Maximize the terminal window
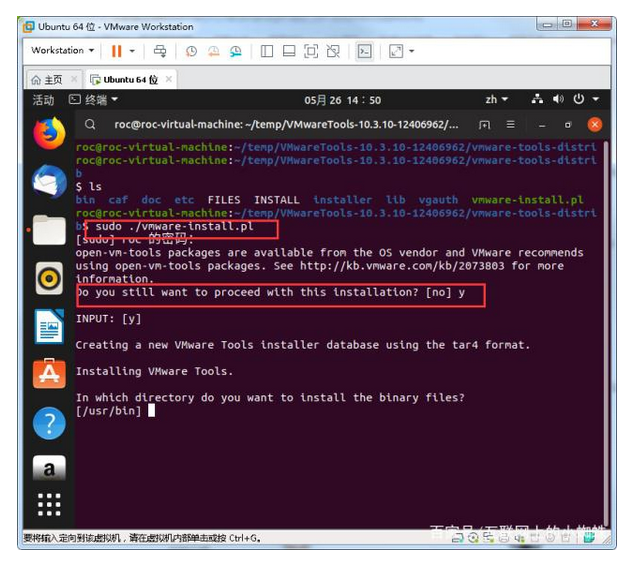Image resolution: width=633 pixels, height=563 pixels. [x=568, y=125]
